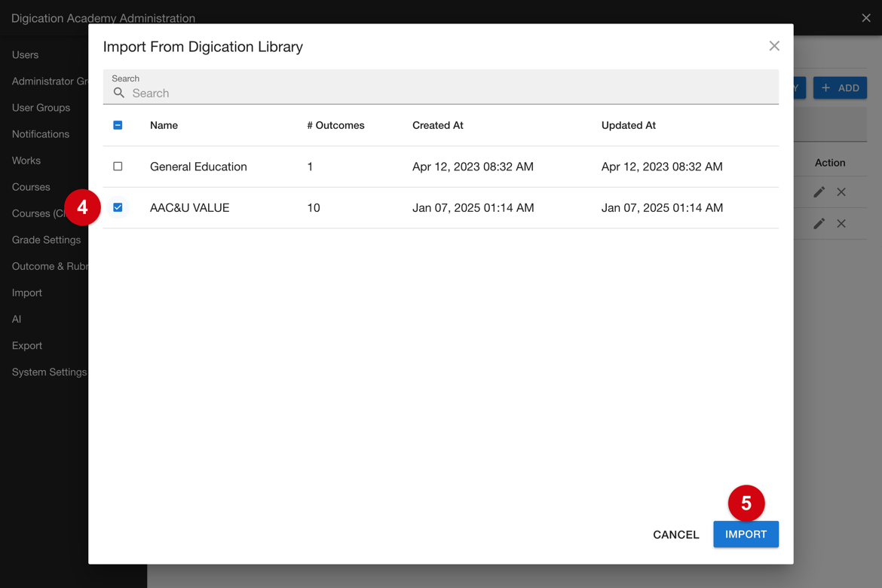Open Administrator Groups in the sidebar
This screenshot has width=882, height=588.
(50, 81)
